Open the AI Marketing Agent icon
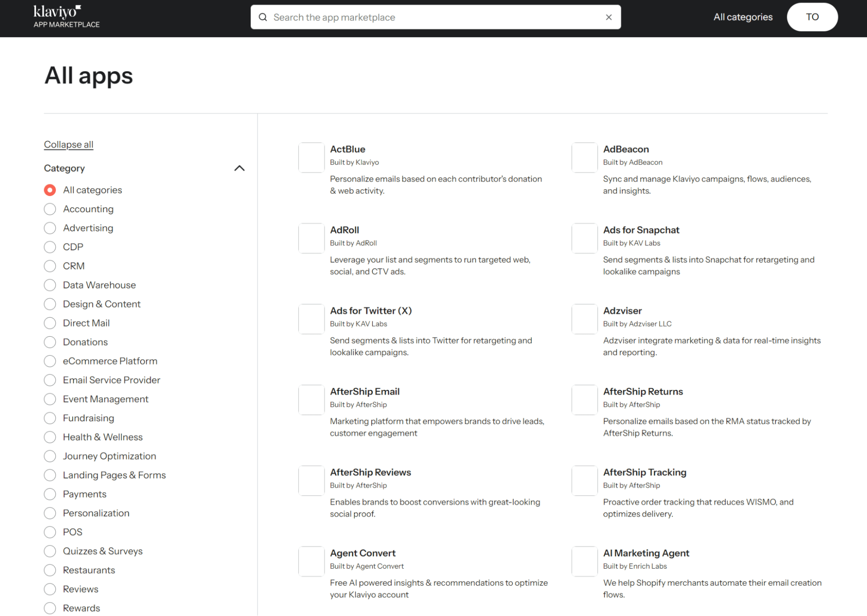The width and height of the screenshot is (867, 616). point(585,561)
